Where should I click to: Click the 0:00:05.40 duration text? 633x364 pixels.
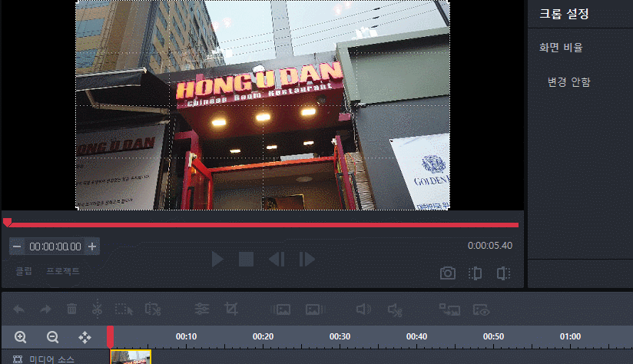click(489, 246)
